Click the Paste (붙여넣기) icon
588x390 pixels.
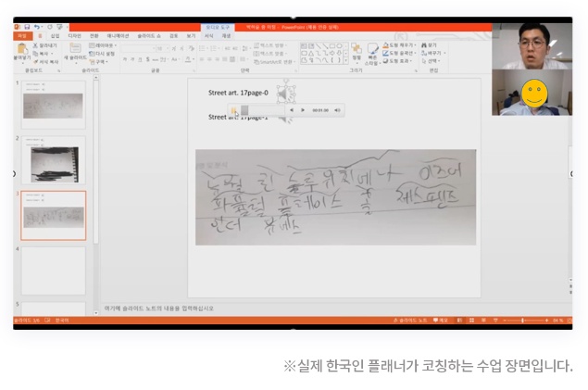coord(21,48)
